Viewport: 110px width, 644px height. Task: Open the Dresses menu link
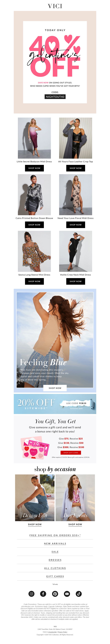click(55, 560)
